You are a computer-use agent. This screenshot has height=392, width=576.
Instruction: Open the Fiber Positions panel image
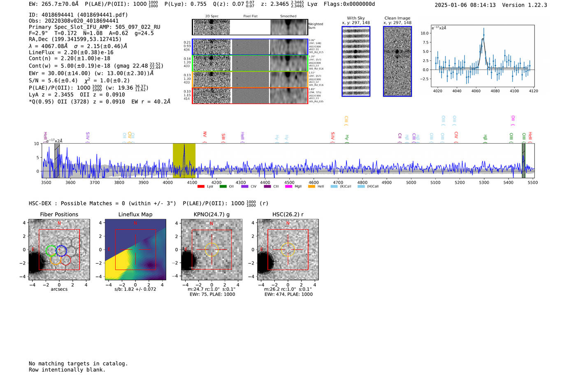[59, 250]
